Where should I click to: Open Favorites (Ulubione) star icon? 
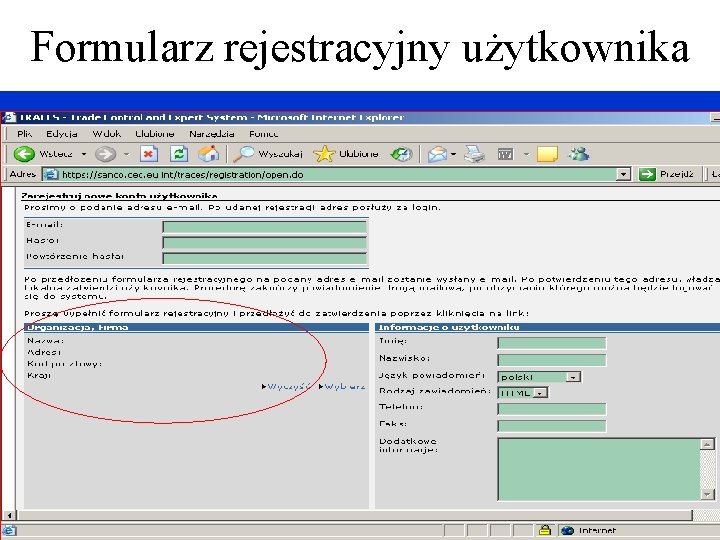(324, 154)
